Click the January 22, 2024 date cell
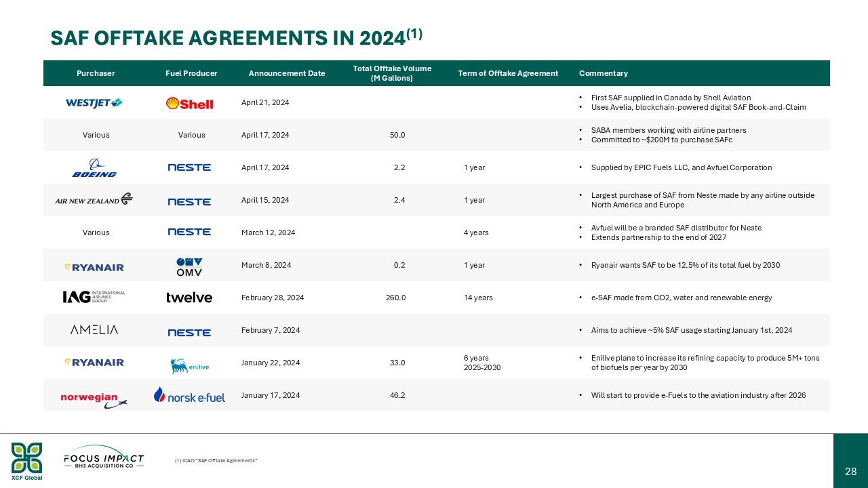The height and width of the screenshot is (488, 868). point(271,363)
